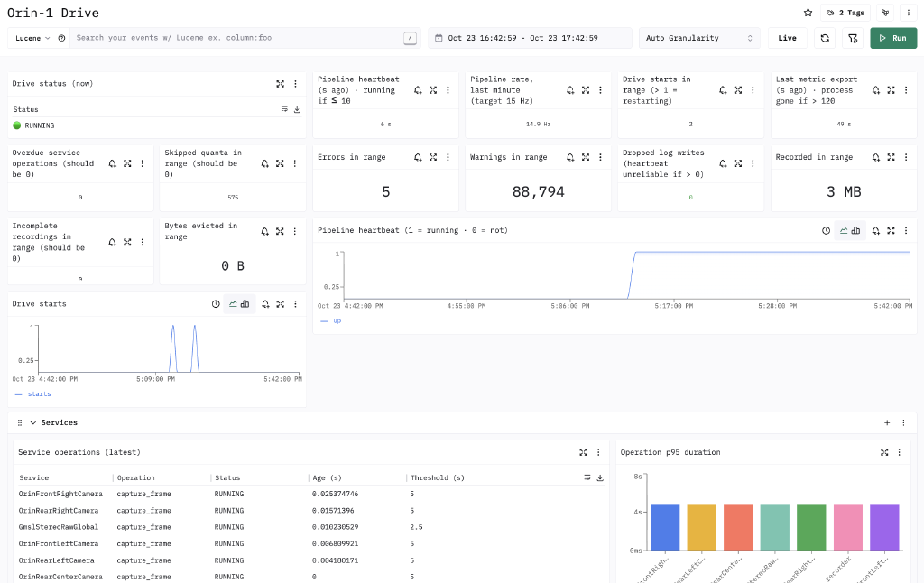This screenshot has height=583, width=924.
Task: Select the GmslStereoRawGlobal row
Action: (311, 527)
